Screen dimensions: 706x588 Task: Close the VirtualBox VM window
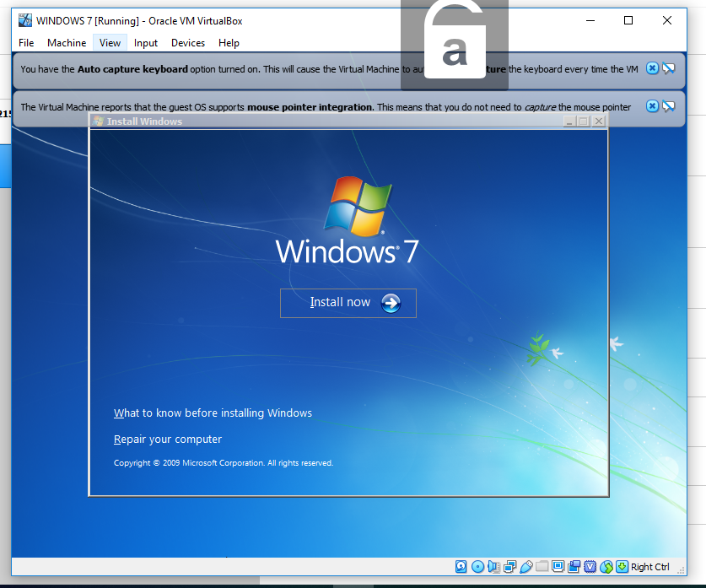click(x=667, y=20)
